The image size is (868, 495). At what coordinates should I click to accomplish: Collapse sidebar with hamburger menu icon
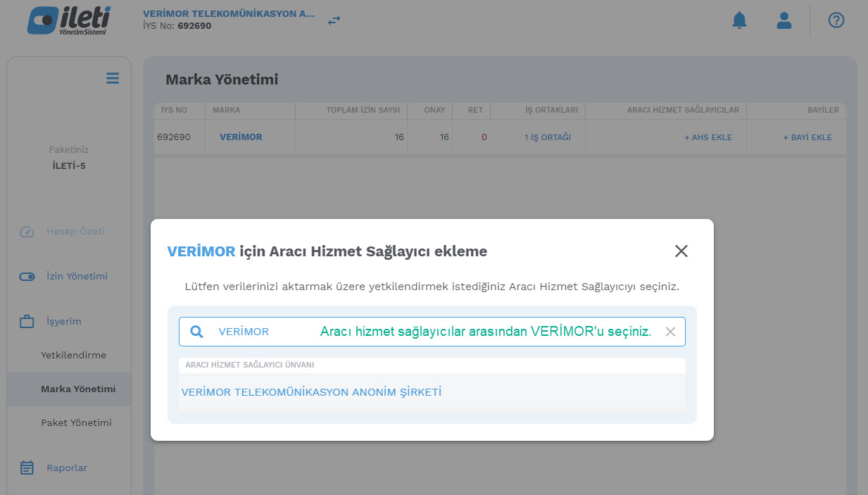click(x=113, y=78)
